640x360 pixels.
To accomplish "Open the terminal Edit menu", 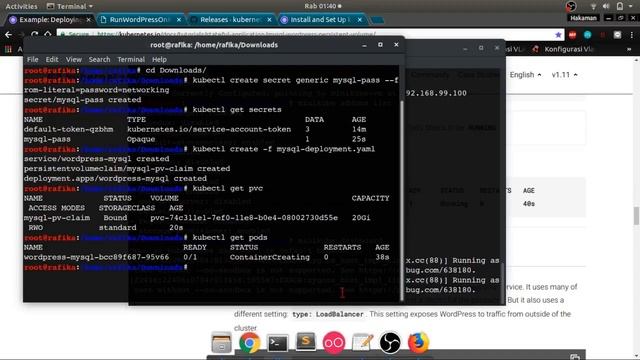I will [x=52, y=60].
